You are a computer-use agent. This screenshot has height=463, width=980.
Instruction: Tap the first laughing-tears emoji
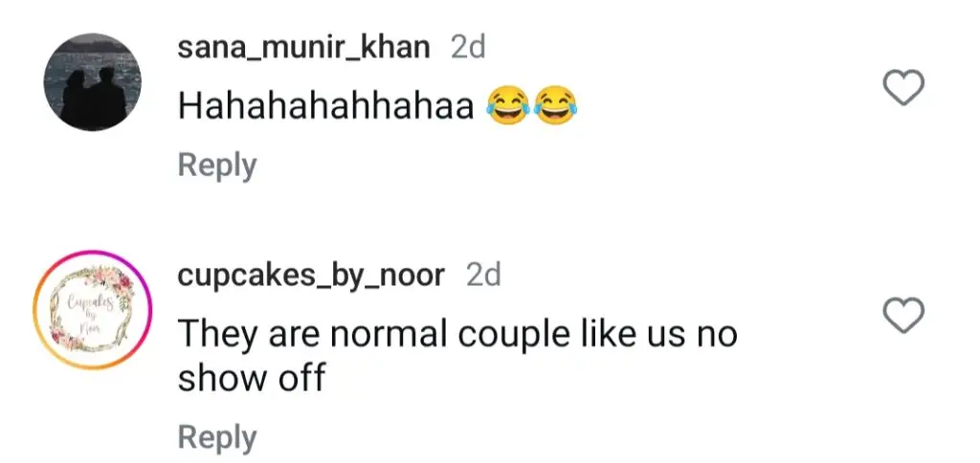tap(509, 105)
